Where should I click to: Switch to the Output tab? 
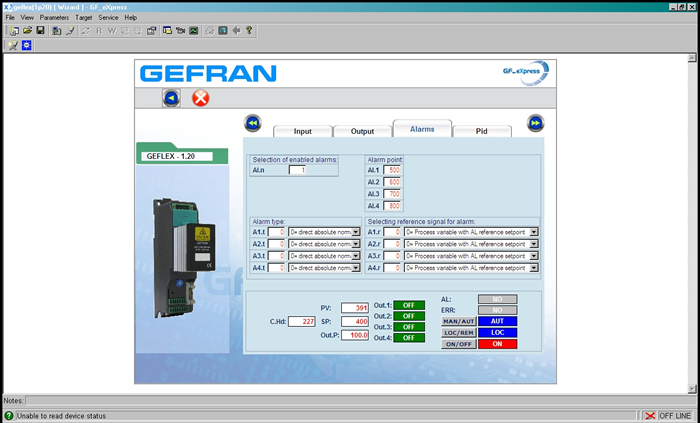tap(362, 131)
